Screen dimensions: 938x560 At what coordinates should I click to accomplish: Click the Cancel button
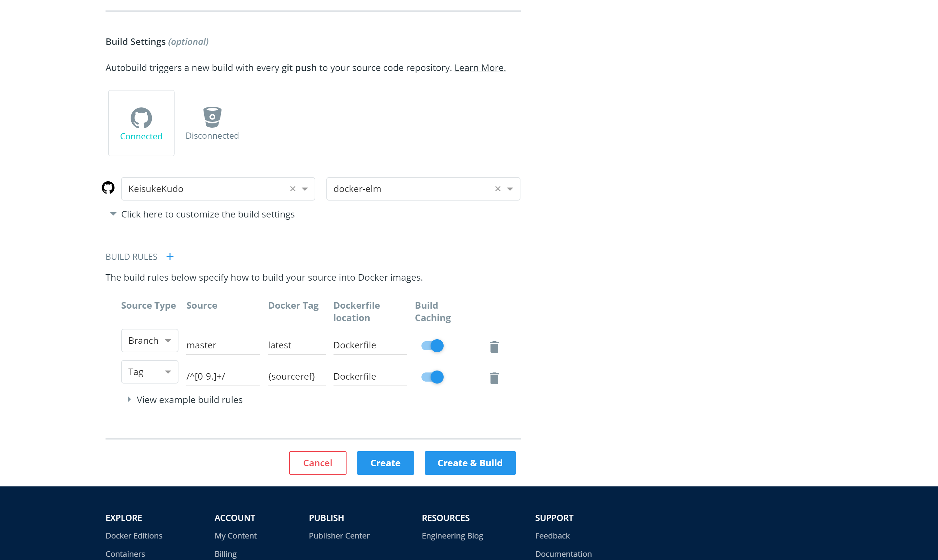tap(318, 463)
